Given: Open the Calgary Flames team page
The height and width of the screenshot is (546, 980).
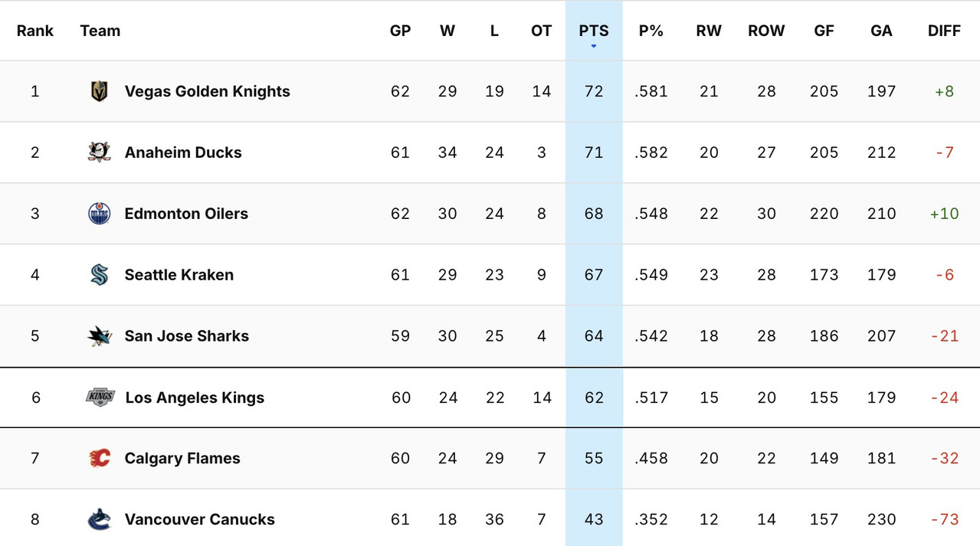Looking at the screenshot, I should (x=182, y=458).
